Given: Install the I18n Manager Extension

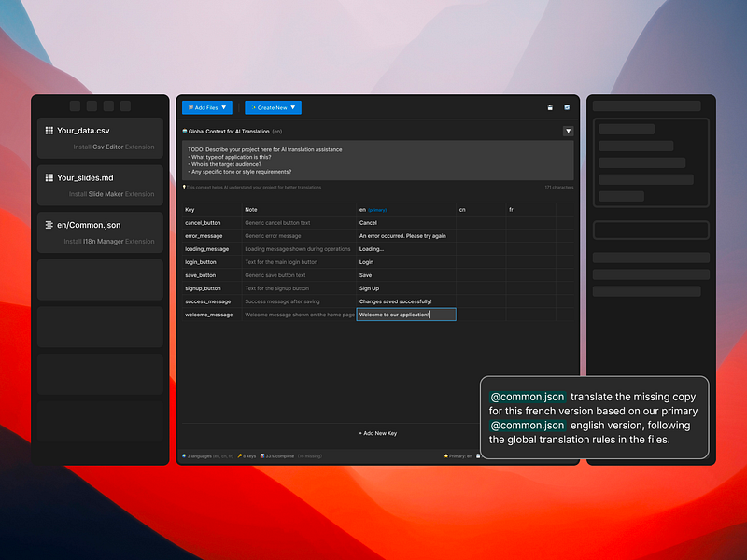Looking at the screenshot, I should tap(109, 242).
